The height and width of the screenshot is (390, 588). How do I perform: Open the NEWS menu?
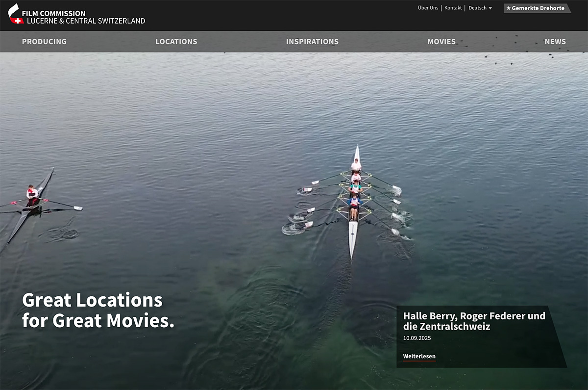[x=555, y=42]
